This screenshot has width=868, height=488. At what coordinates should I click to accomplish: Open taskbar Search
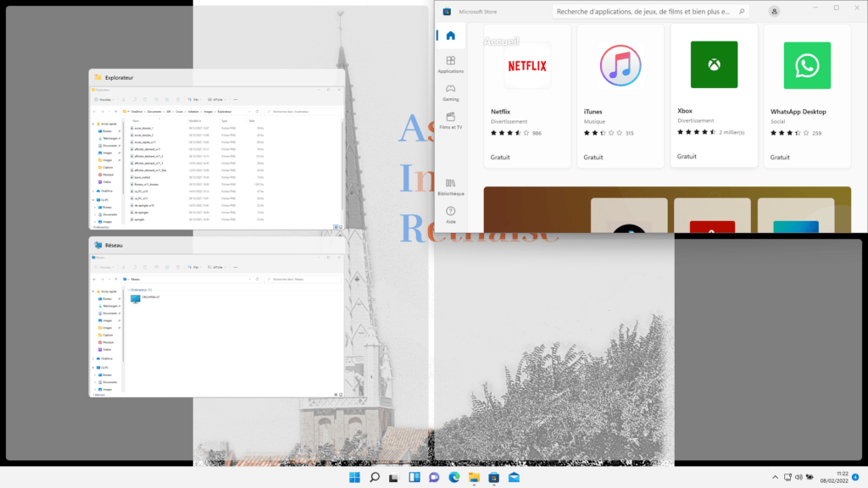[x=375, y=478]
